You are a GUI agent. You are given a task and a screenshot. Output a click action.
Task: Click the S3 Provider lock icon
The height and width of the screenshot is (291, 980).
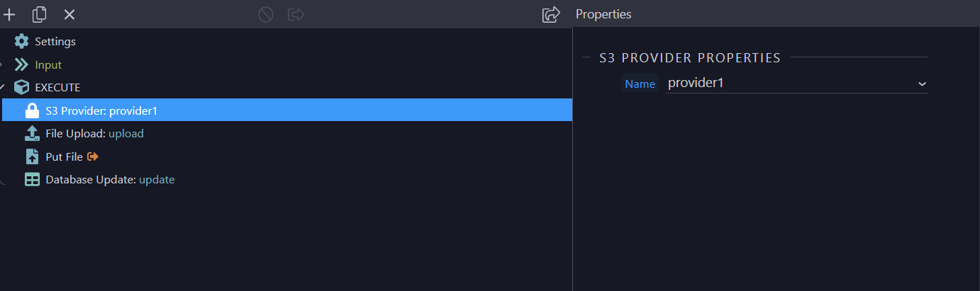click(x=32, y=110)
